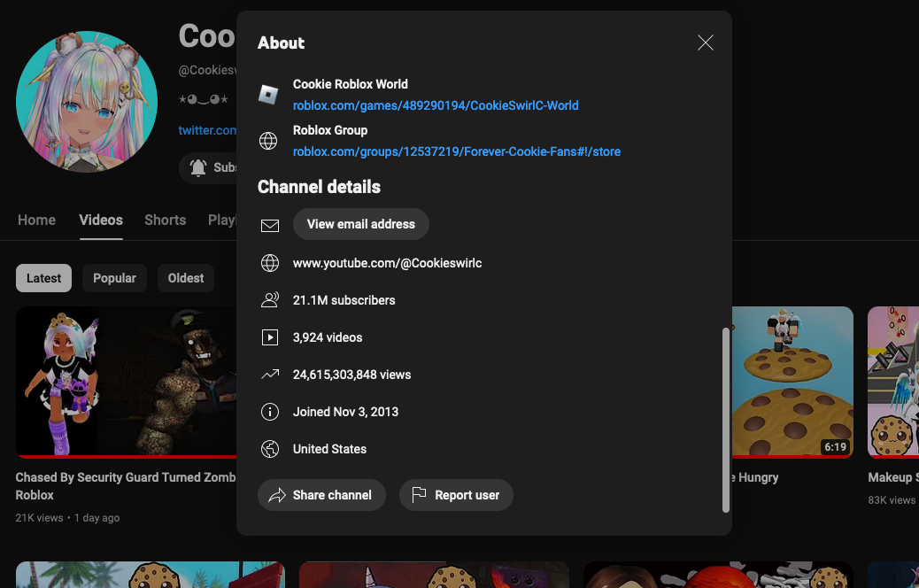The image size is (919, 588).
Task: Click the Report user button
Action: tap(456, 495)
